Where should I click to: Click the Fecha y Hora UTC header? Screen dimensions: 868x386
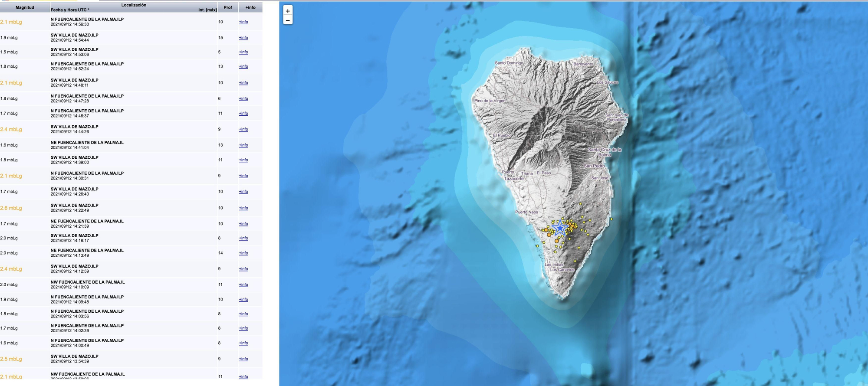click(x=70, y=10)
